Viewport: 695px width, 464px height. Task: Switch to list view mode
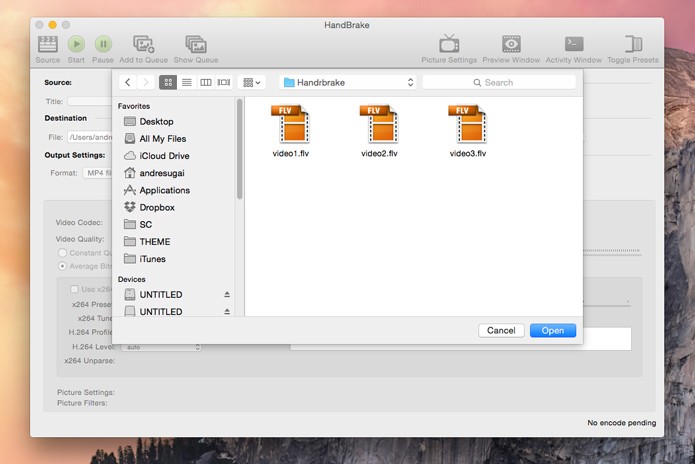(187, 82)
